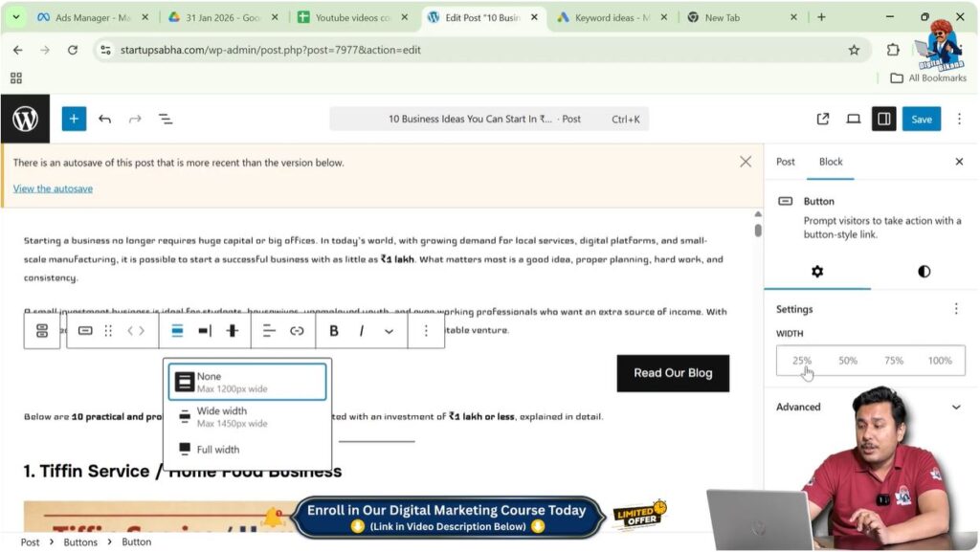Open the link icon in the block toolbar

pos(297,330)
